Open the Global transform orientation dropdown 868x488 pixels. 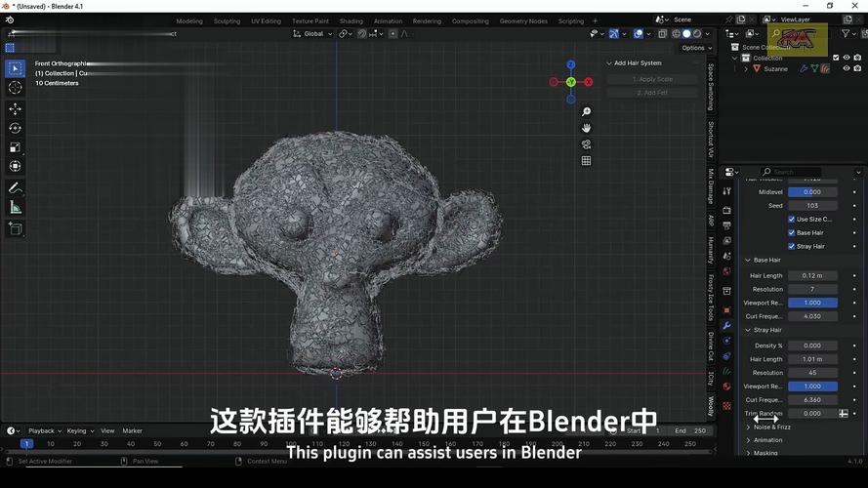coord(312,34)
